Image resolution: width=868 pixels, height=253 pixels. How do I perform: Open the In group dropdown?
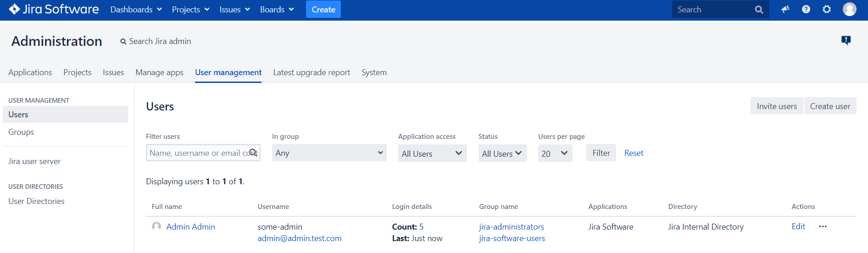click(x=329, y=153)
